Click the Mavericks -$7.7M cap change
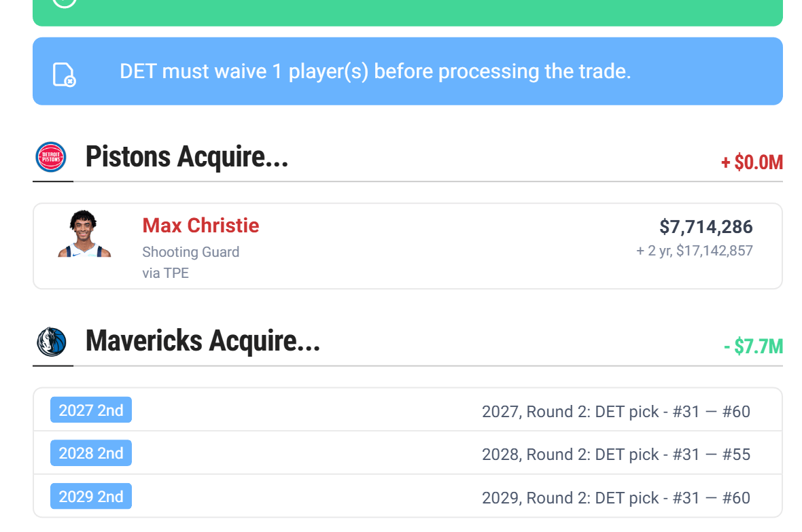 click(753, 347)
